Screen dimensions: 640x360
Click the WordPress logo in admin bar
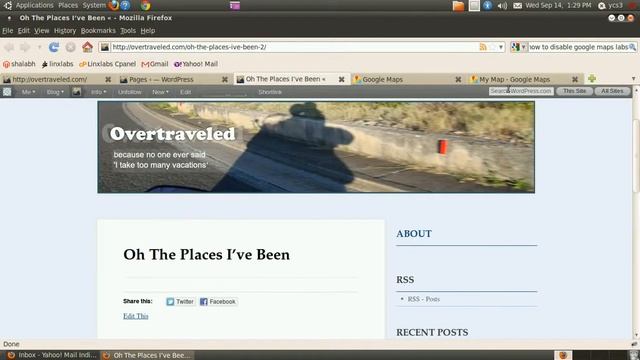pyautogui.click(x=7, y=92)
